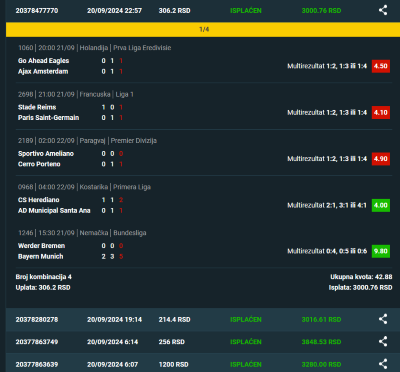
Task: Click stake amount 214.4 RSD
Action: click(x=174, y=319)
